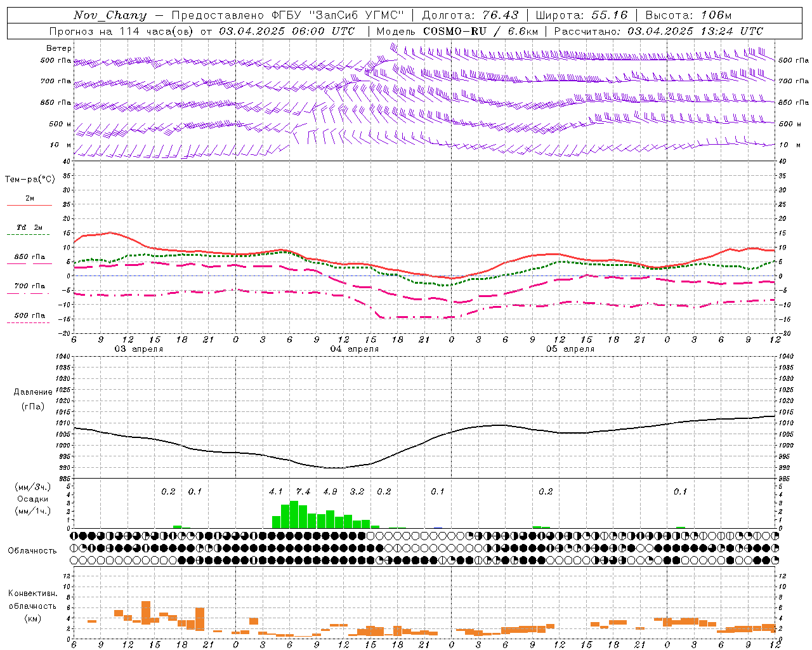Click the dashed 850 гПа temperature legend line

[x=29, y=264]
